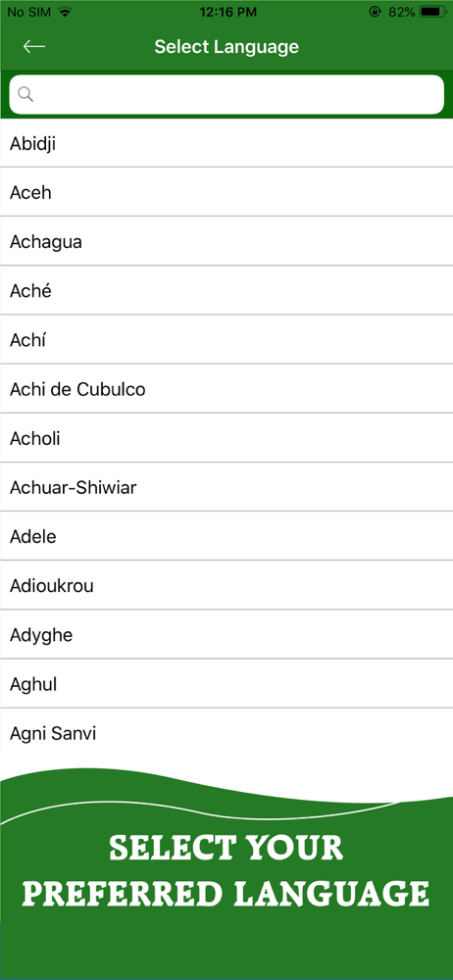453x980 pixels.
Task: Select Adioukrou language
Action: point(226,586)
